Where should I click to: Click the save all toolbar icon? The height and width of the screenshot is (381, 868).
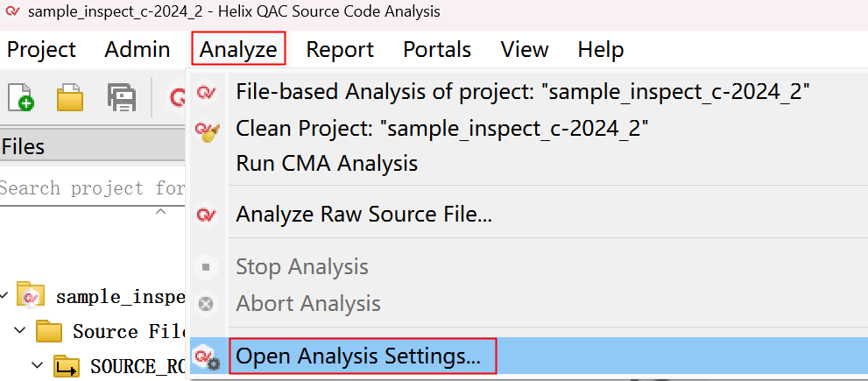coord(120,95)
